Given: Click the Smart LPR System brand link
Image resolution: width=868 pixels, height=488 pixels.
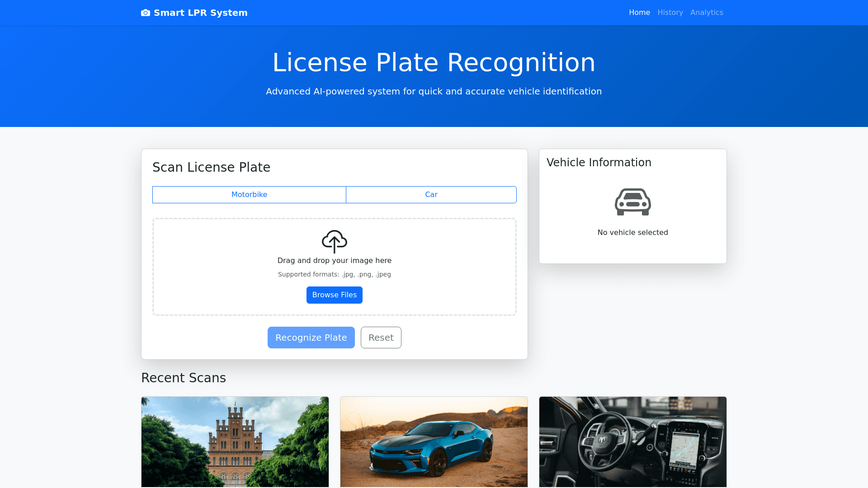Looking at the screenshot, I should (x=200, y=13).
